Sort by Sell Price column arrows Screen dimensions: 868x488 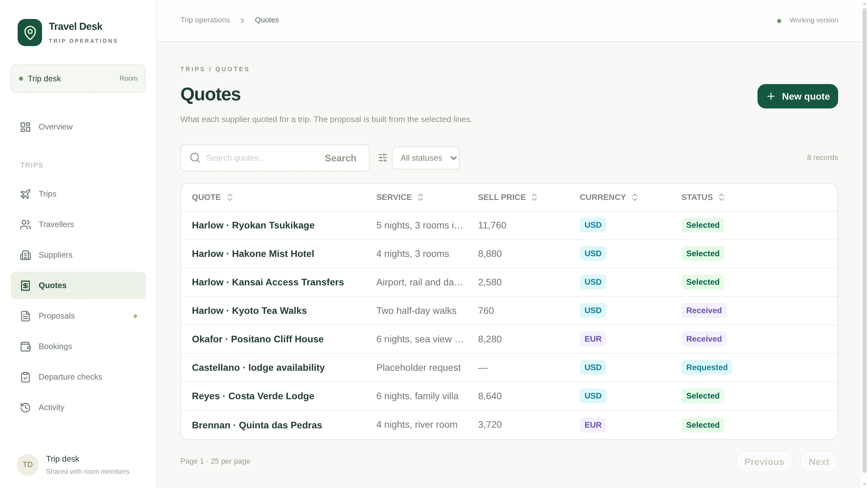534,197
